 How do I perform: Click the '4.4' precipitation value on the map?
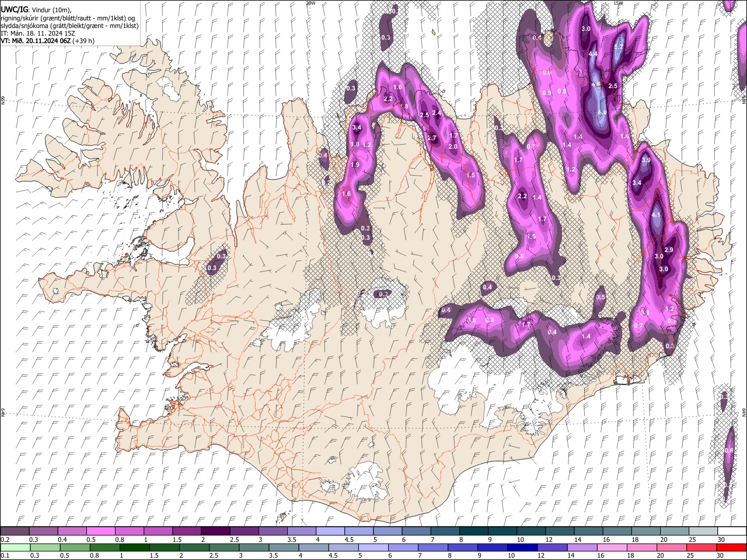(594, 54)
